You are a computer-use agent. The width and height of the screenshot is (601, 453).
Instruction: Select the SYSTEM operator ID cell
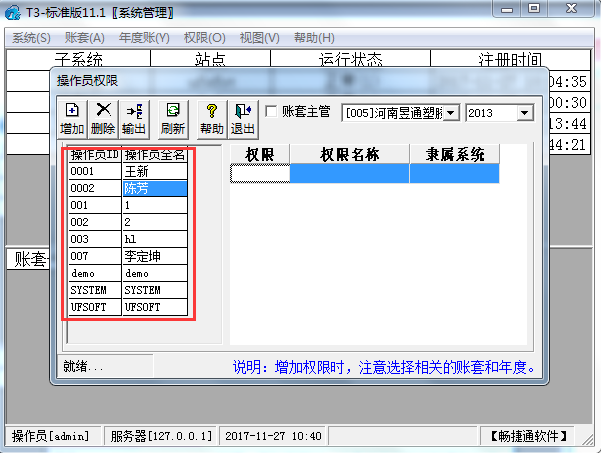click(x=95, y=290)
